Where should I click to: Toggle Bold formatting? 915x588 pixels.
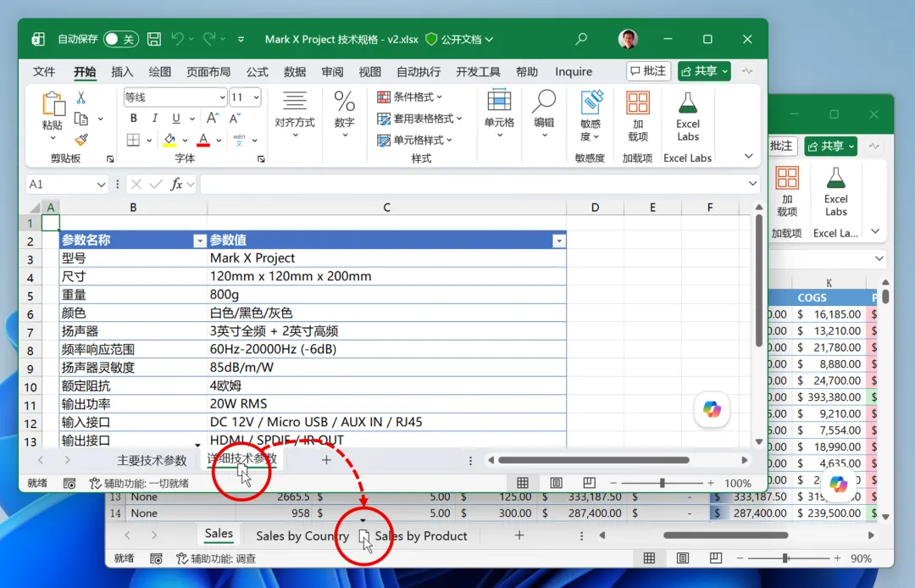134,119
